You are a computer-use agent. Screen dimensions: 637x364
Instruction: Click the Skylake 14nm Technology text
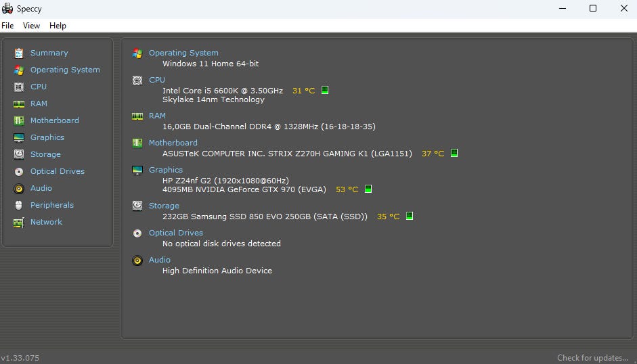pyautogui.click(x=213, y=99)
